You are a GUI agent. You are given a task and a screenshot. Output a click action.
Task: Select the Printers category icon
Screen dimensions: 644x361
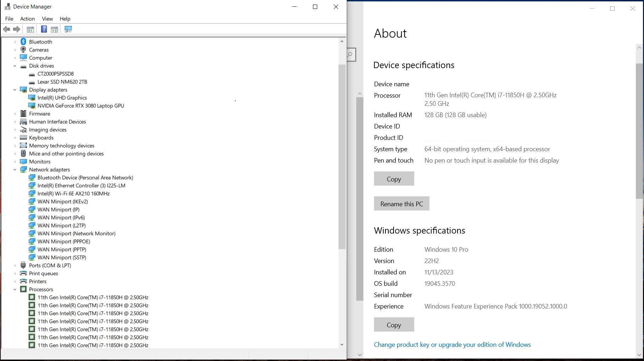tap(23, 281)
